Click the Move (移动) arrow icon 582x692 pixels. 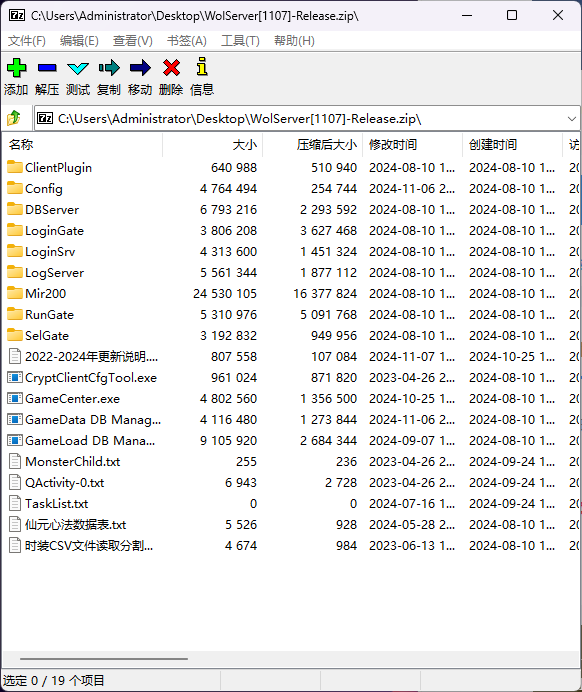coord(140,68)
